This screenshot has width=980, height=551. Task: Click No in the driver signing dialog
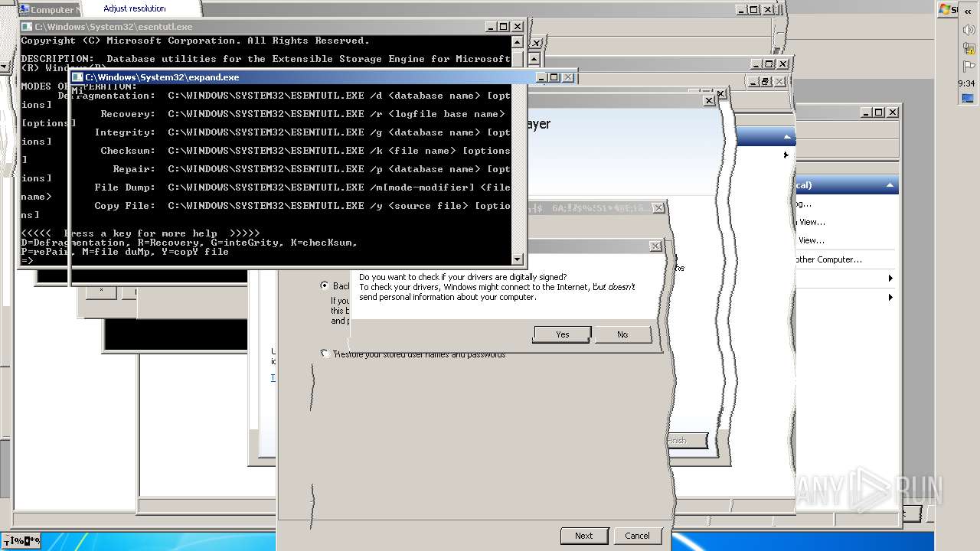(x=622, y=334)
